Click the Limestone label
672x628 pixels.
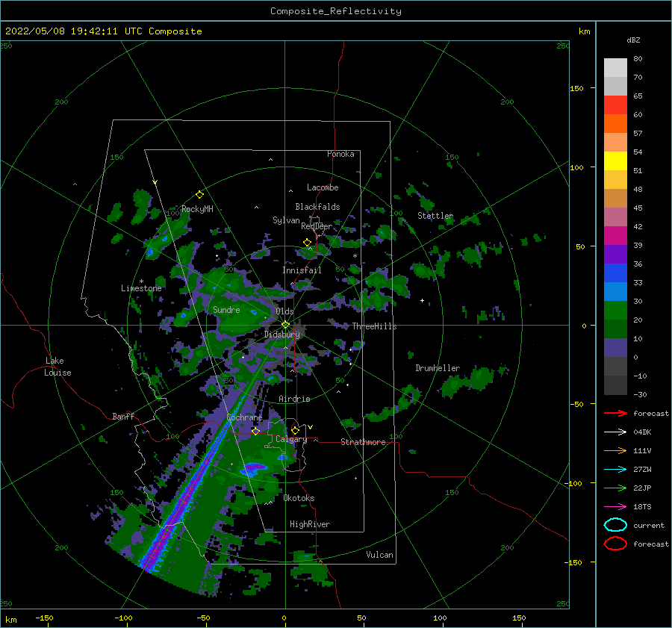coord(141,288)
